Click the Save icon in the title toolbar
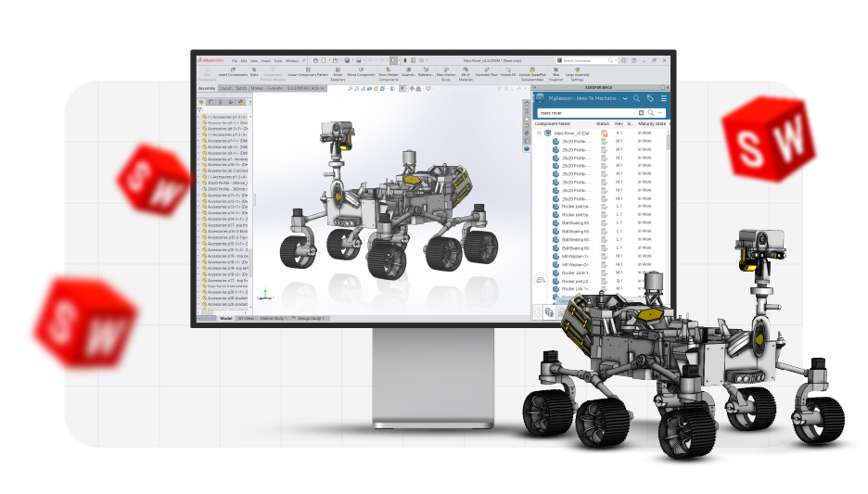Screen dimensions: 868x494 347,60
